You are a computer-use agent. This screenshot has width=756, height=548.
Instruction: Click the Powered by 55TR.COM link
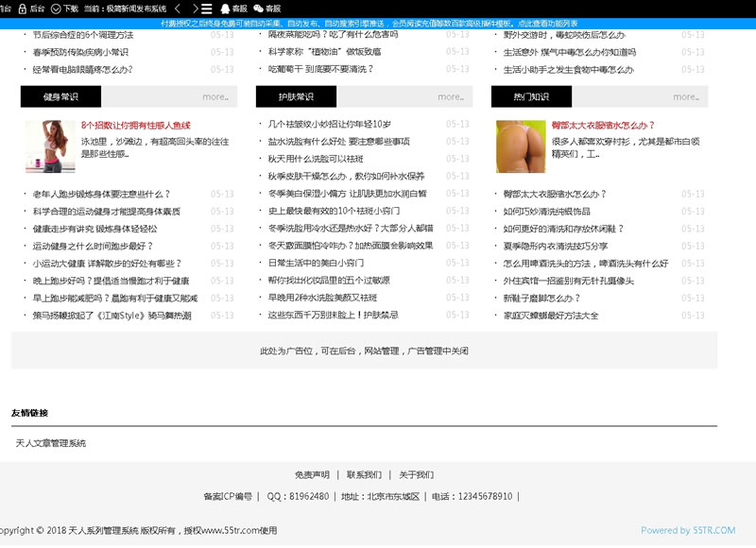click(x=687, y=530)
